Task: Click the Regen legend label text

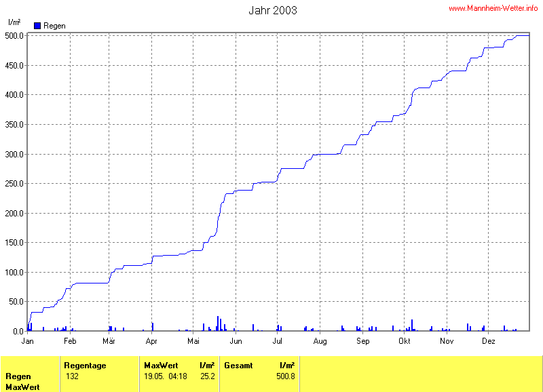Action: pyautogui.click(x=54, y=25)
